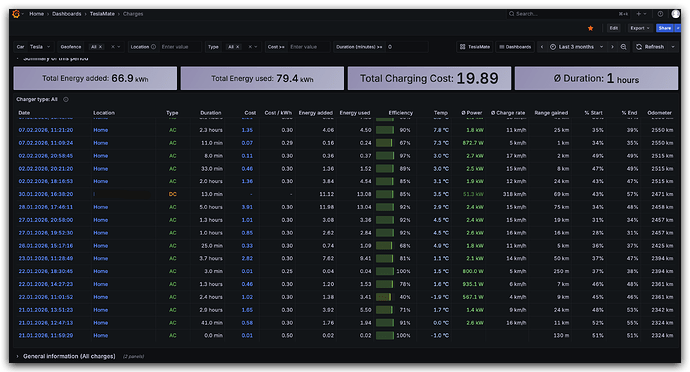The height and width of the screenshot is (372, 690).
Task: Select the 51.3 kW power value
Action: click(x=473, y=194)
